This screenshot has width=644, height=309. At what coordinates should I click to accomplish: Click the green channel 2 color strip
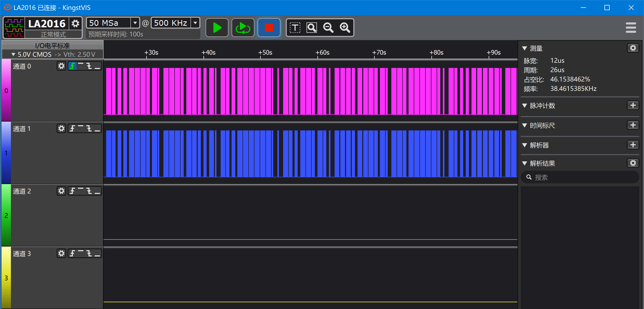(x=6, y=215)
